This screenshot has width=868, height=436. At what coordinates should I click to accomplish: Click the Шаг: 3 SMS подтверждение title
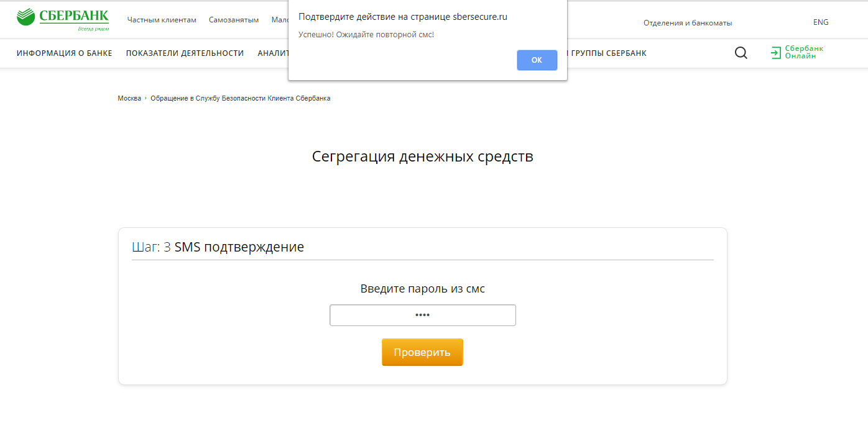(x=218, y=247)
